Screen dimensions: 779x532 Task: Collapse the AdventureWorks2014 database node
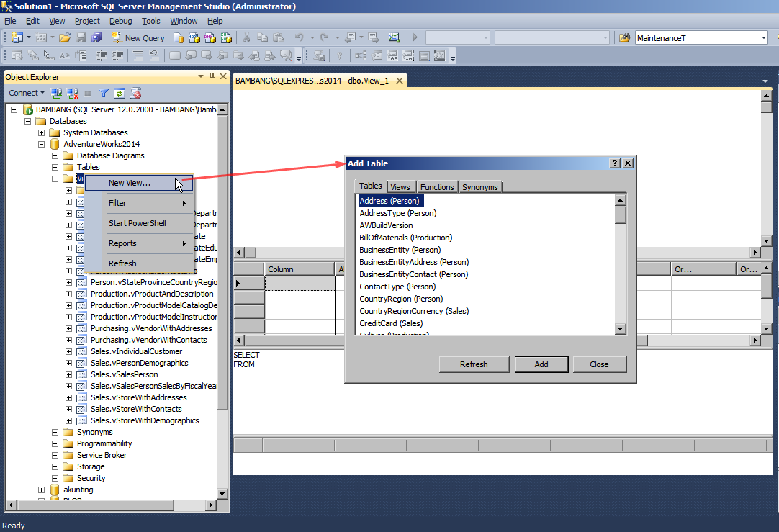[41, 143]
